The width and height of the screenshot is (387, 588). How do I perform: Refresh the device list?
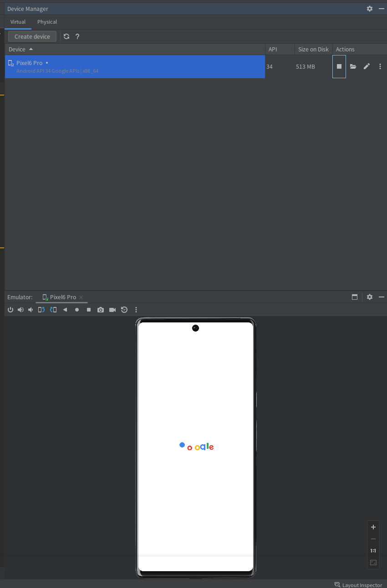coord(66,36)
